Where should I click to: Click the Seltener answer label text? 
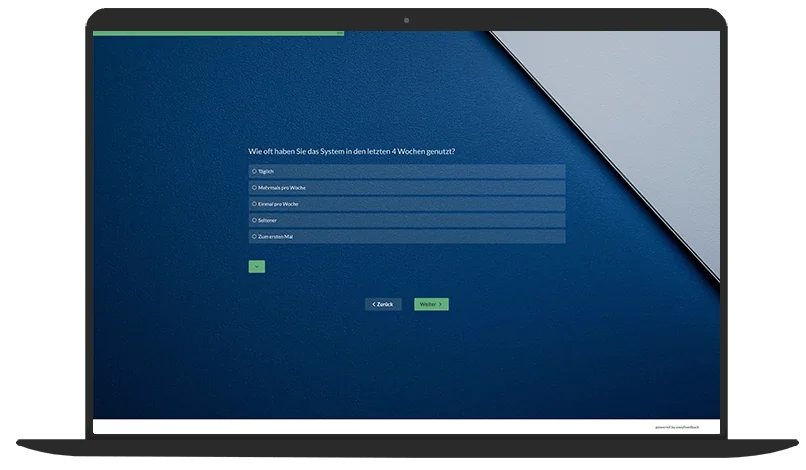[x=268, y=220]
